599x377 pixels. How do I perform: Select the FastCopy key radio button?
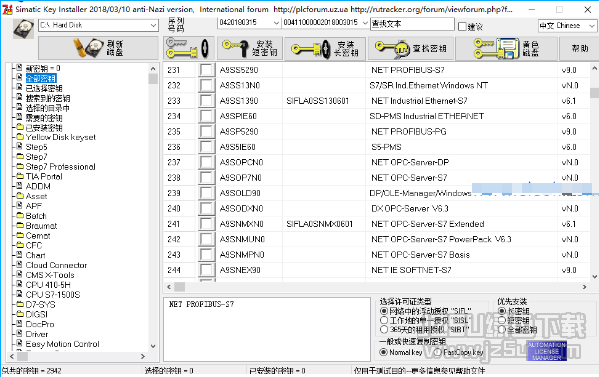[x=437, y=352]
